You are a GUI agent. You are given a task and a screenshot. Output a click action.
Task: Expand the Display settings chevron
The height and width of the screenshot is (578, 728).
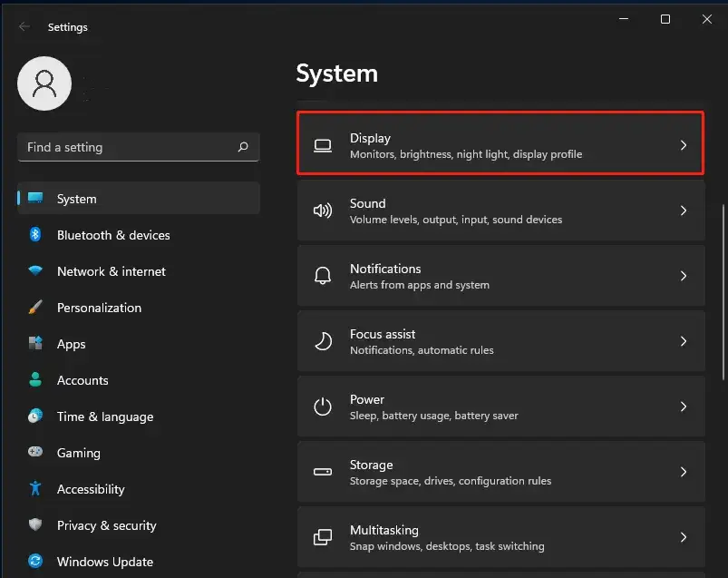684,143
